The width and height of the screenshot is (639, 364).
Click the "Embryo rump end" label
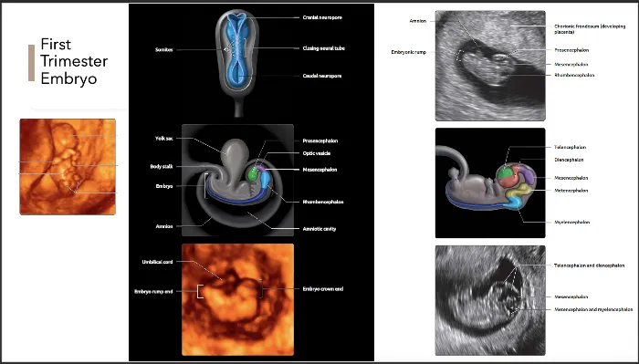153,292
